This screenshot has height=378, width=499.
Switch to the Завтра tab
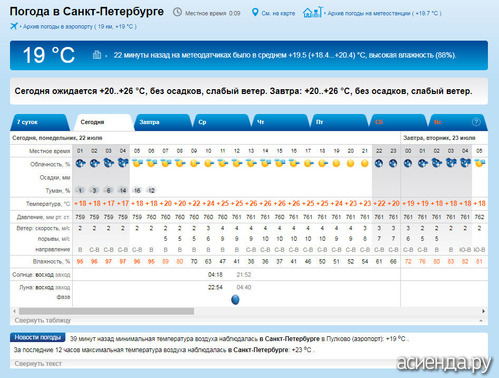tap(163, 122)
